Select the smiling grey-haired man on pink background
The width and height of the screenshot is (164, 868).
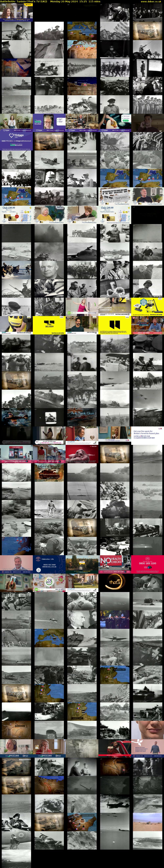pyautogui.click(x=16, y=564)
